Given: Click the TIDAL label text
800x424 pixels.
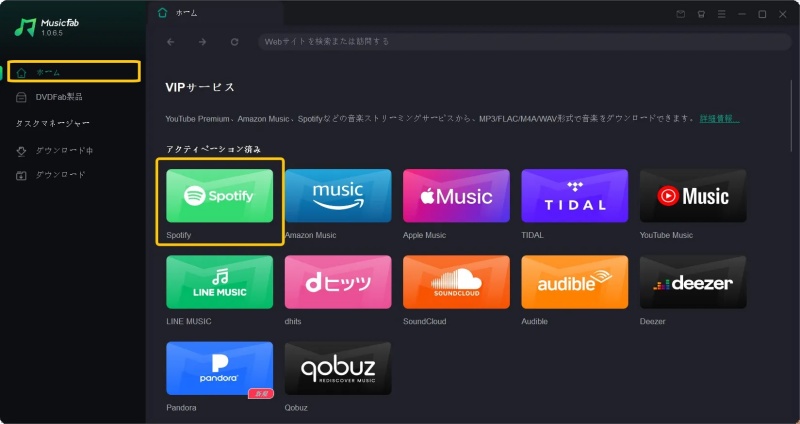Looking at the screenshot, I should pos(533,235).
